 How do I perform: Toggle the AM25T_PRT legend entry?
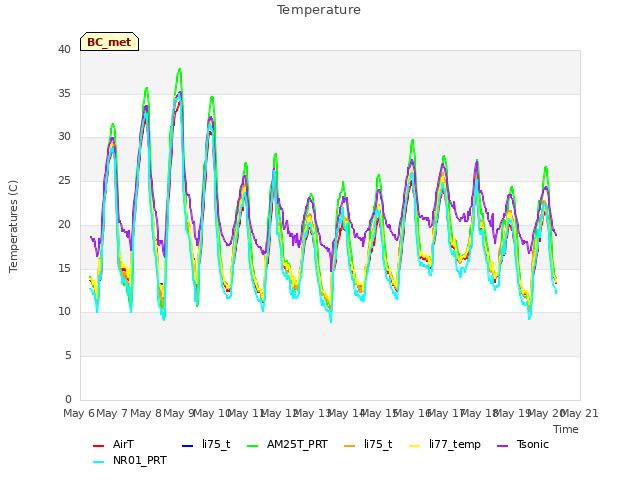point(287,444)
